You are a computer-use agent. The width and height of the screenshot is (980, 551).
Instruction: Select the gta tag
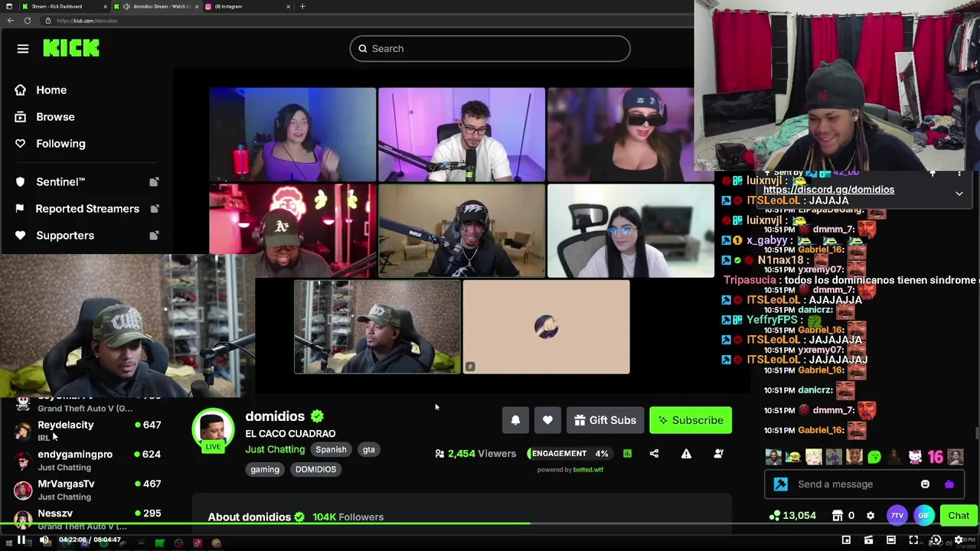(x=368, y=450)
